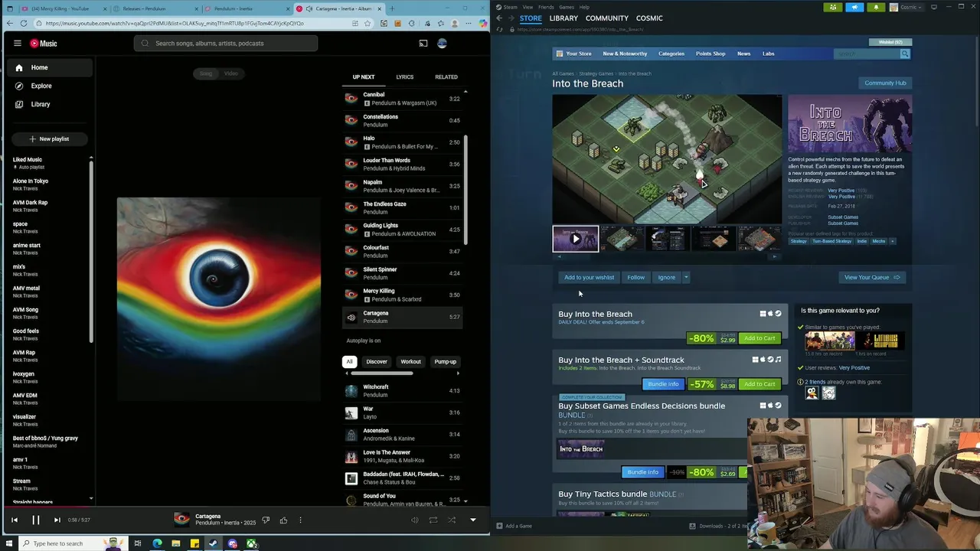
Task: Dislike the song Cartagena
Action: coord(266,520)
